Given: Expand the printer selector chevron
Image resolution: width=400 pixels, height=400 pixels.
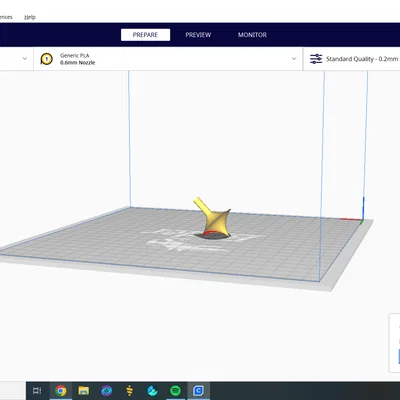Looking at the screenshot, I should [25, 59].
